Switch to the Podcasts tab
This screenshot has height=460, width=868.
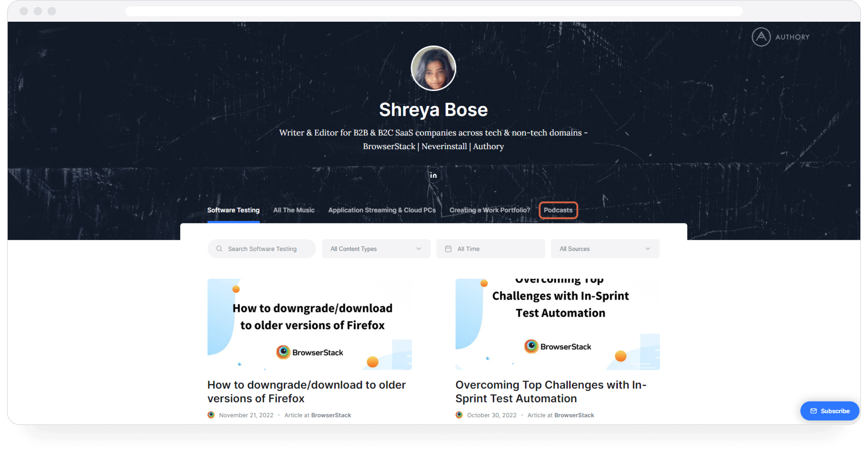(x=558, y=210)
